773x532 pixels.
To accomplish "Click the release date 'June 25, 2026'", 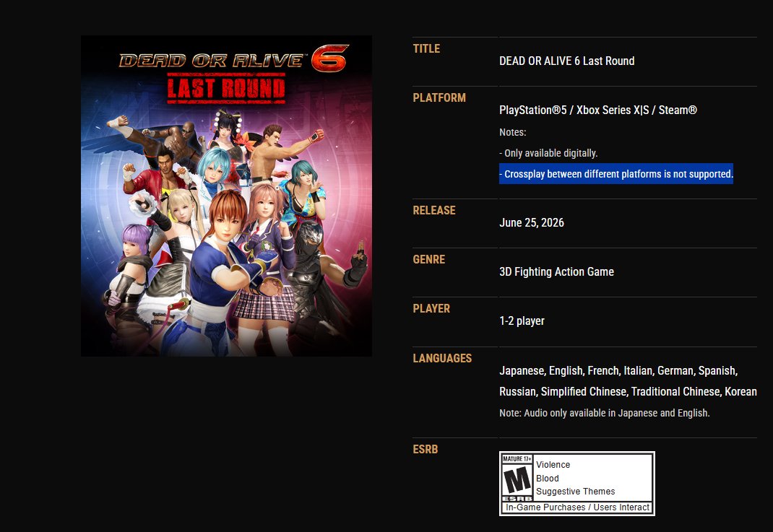I will pyautogui.click(x=532, y=222).
